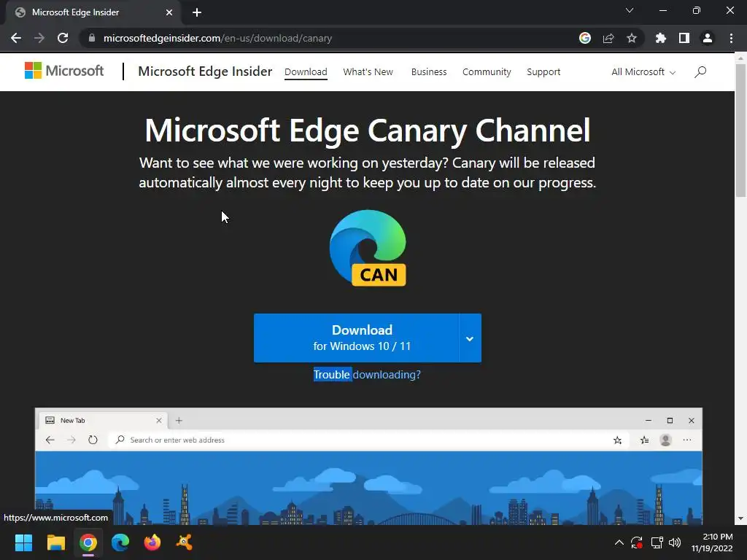Click heading Microsoft Edge Canary Channel
The height and width of the screenshot is (560, 747).
[x=368, y=131]
